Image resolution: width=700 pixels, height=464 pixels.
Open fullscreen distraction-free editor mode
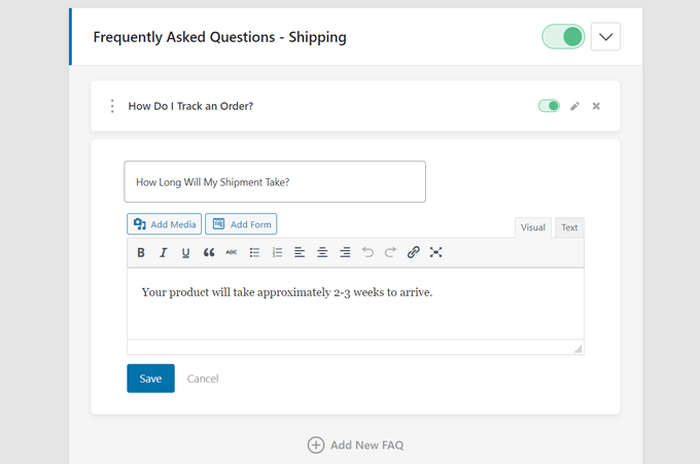click(436, 253)
